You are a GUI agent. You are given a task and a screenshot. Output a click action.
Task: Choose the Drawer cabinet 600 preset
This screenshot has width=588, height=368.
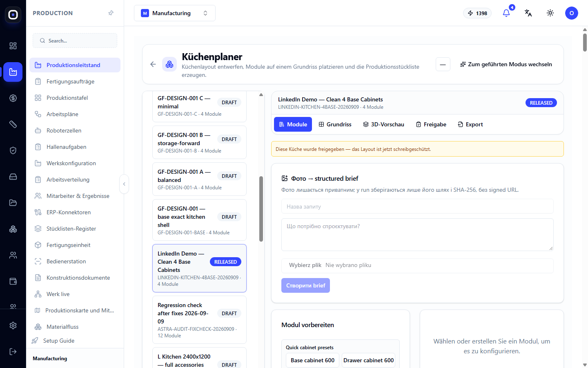368,360
